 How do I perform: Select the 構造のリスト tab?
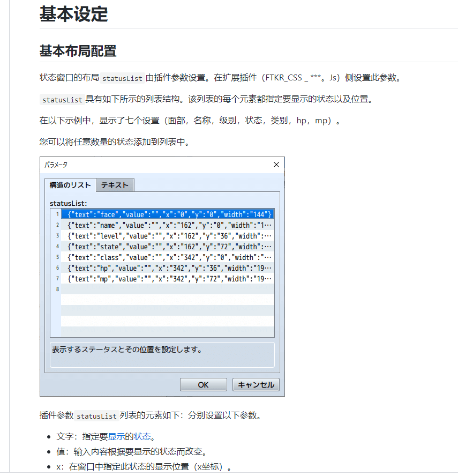click(70, 185)
